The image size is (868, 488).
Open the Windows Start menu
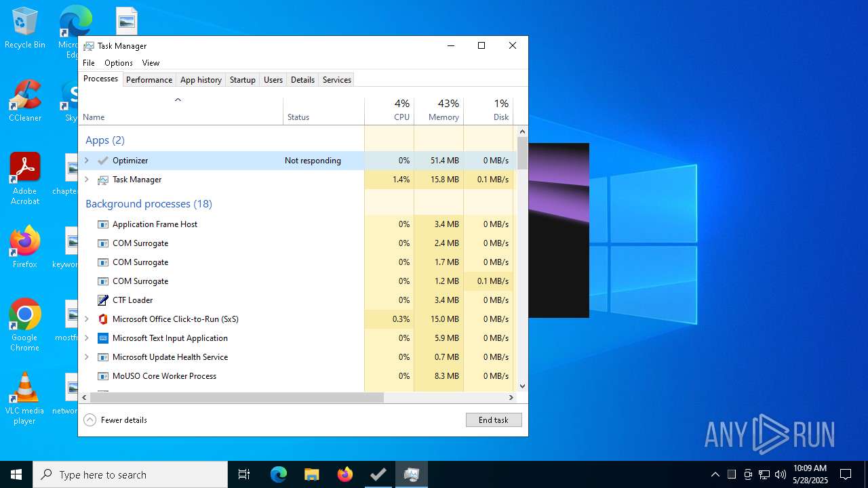16,474
